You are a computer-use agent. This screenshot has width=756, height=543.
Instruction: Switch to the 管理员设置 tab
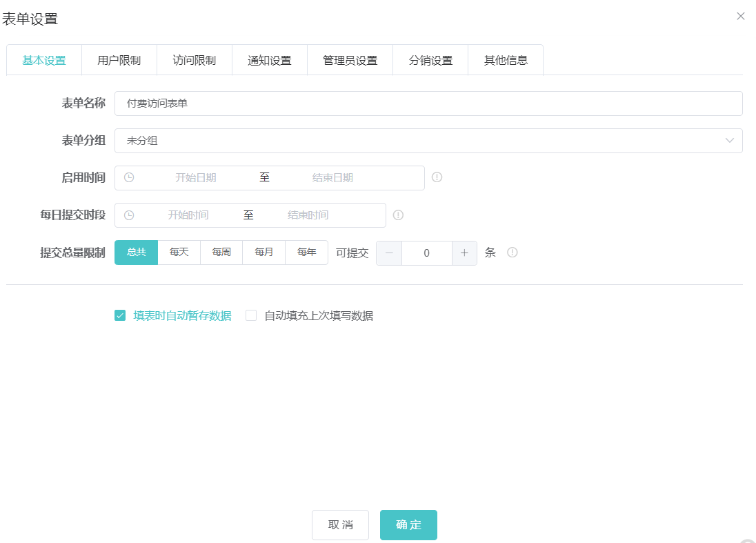coord(350,60)
